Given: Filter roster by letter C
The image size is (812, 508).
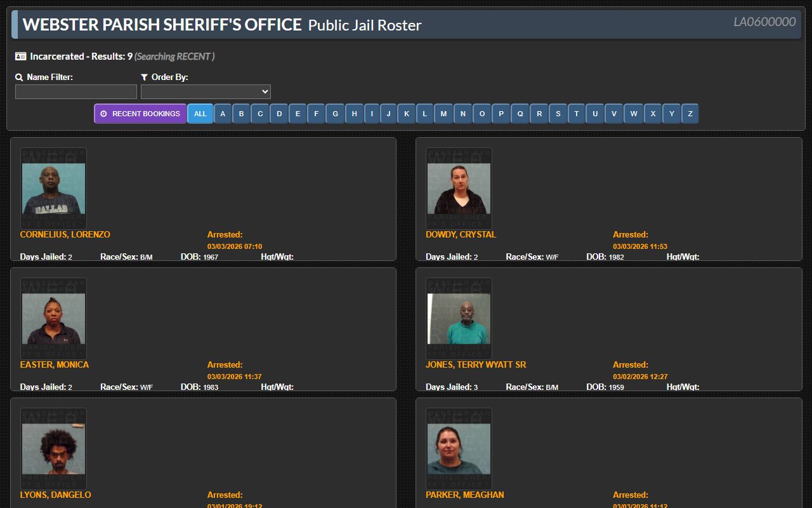Looking at the screenshot, I should pyautogui.click(x=261, y=114).
